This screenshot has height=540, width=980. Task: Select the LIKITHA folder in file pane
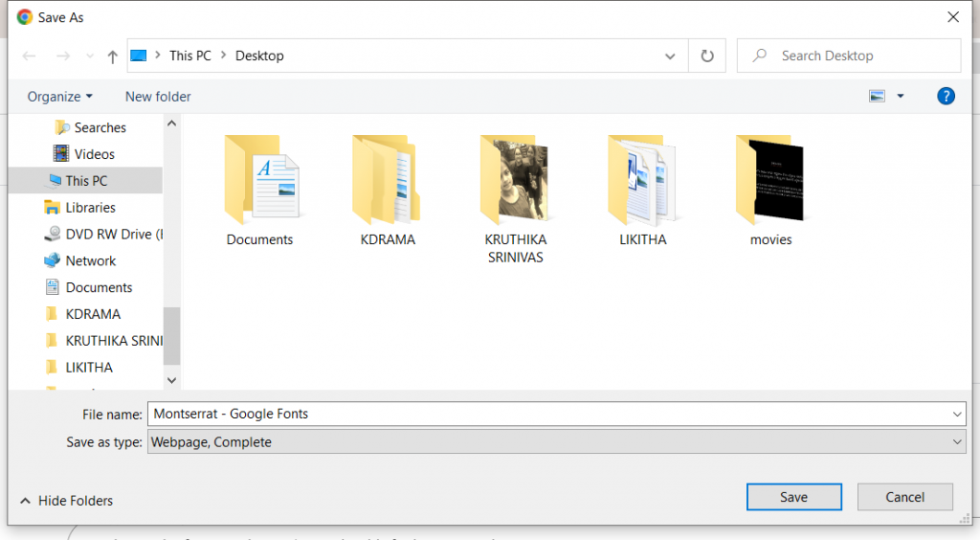pos(642,180)
